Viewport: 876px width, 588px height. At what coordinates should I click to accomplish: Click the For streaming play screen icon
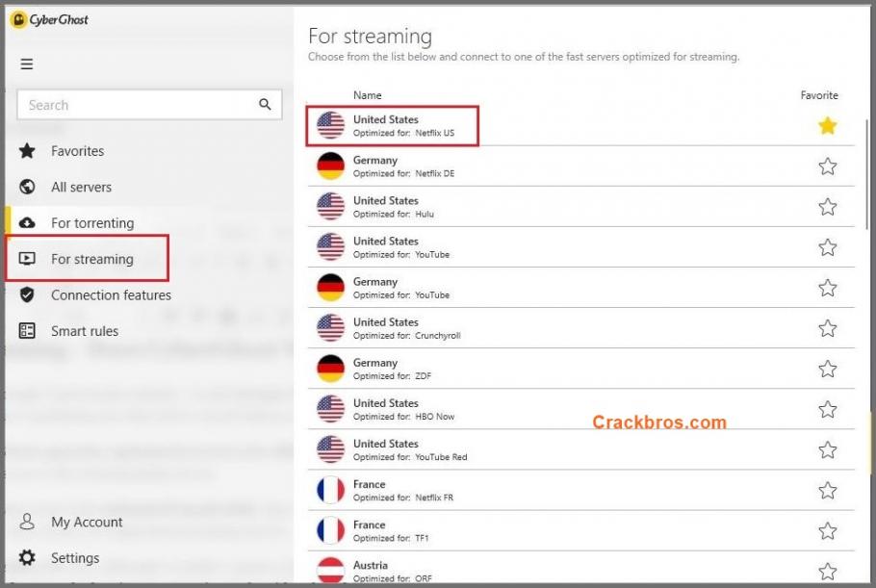coord(27,259)
